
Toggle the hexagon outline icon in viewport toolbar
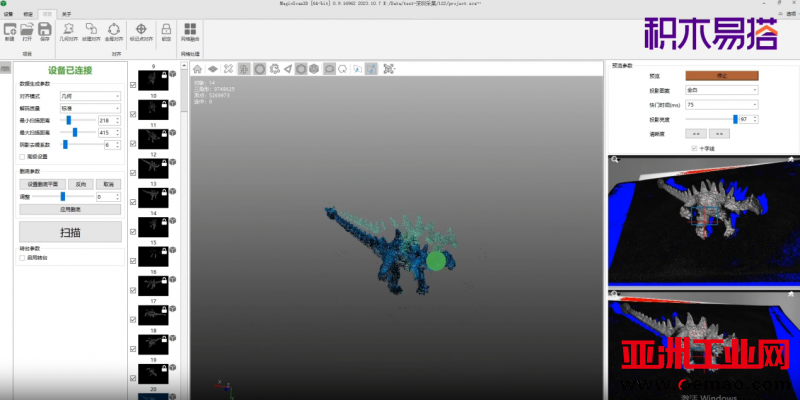tap(301, 69)
